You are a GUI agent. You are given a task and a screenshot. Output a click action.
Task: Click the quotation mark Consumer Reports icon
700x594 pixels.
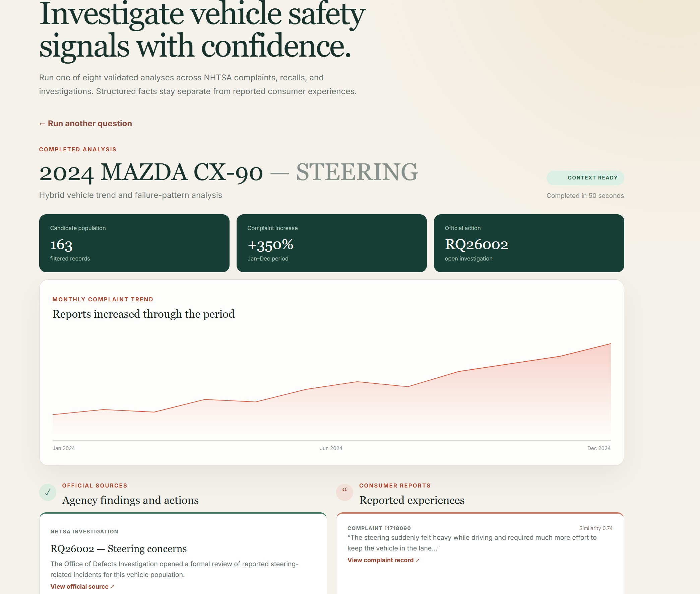344,492
